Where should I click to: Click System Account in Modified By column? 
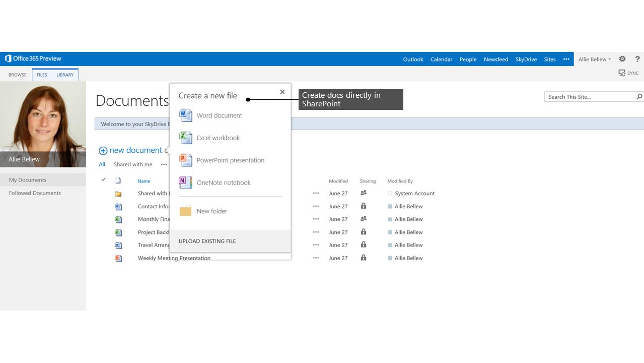coord(415,194)
